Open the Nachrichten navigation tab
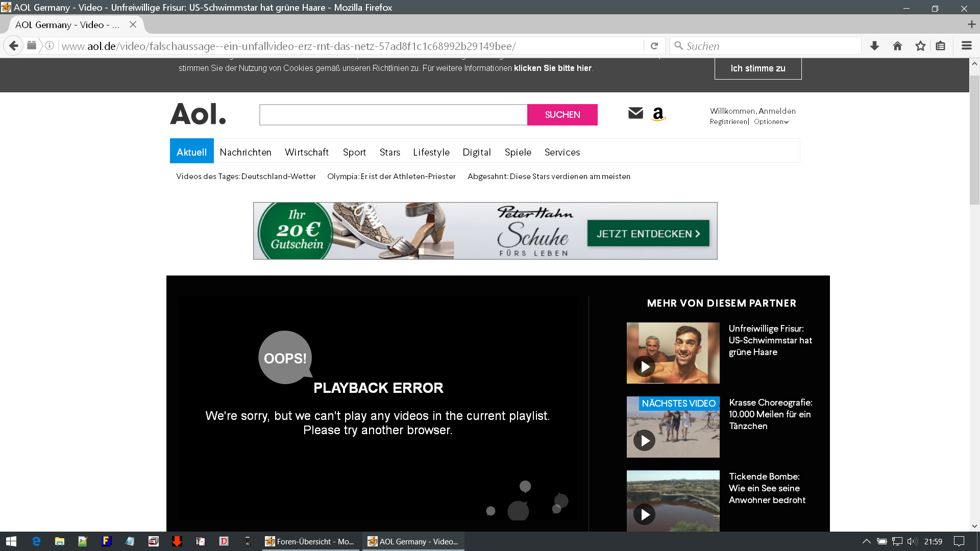 (x=246, y=152)
